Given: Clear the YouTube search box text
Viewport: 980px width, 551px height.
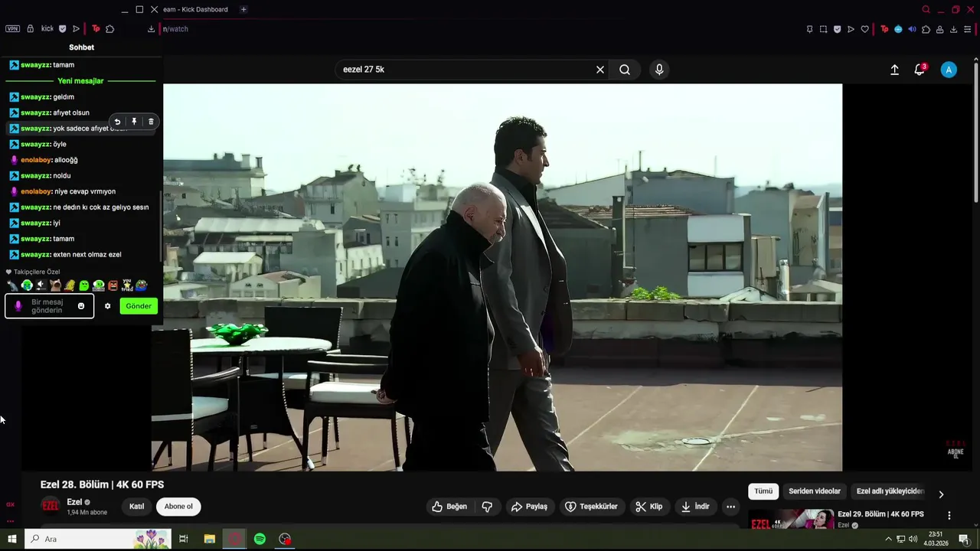Looking at the screenshot, I should click(x=600, y=70).
